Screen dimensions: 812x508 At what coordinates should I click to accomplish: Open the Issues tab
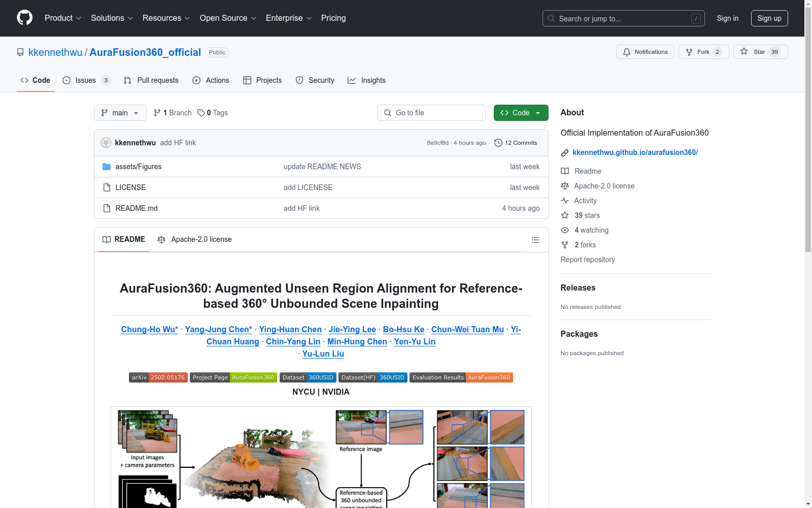(x=86, y=80)
